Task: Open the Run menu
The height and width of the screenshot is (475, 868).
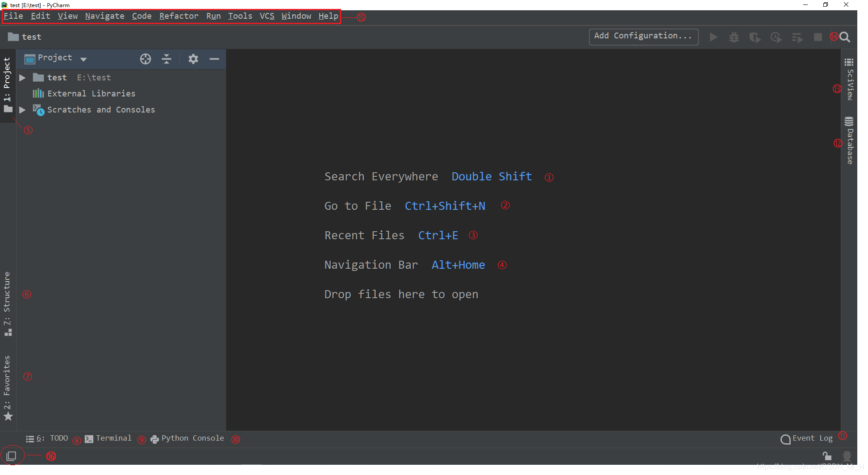Action: point(213,16)
